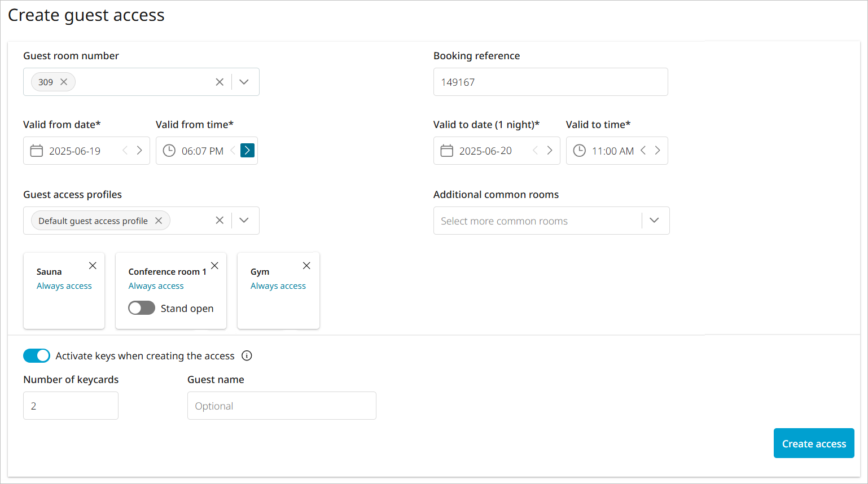Disable Activate keys when creating the access
The image size is (868, 484).
pyautogui.click(x=37, y=355)
